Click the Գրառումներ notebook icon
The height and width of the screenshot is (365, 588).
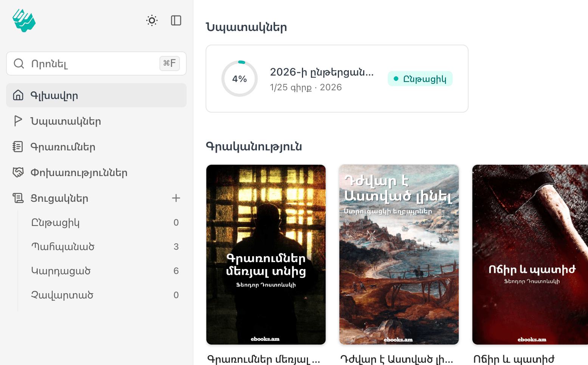pos(18,147)
